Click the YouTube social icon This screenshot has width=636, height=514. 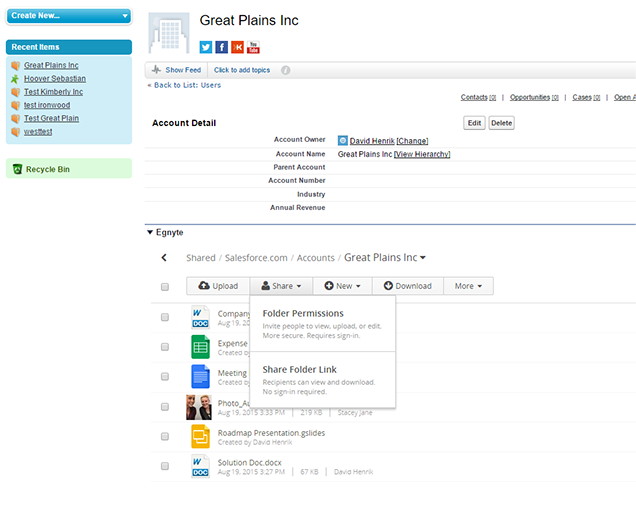point(253,47)
